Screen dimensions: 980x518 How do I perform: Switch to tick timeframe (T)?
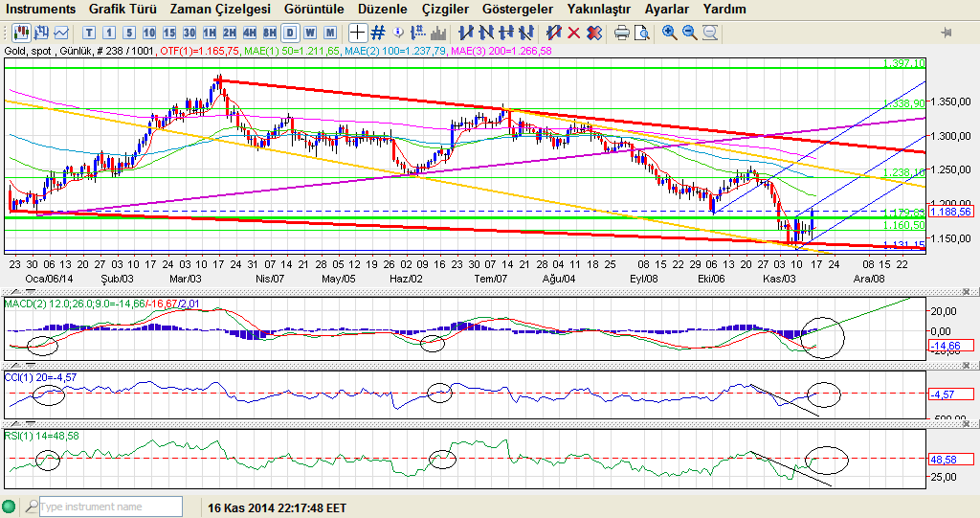[x=89, y=33]
